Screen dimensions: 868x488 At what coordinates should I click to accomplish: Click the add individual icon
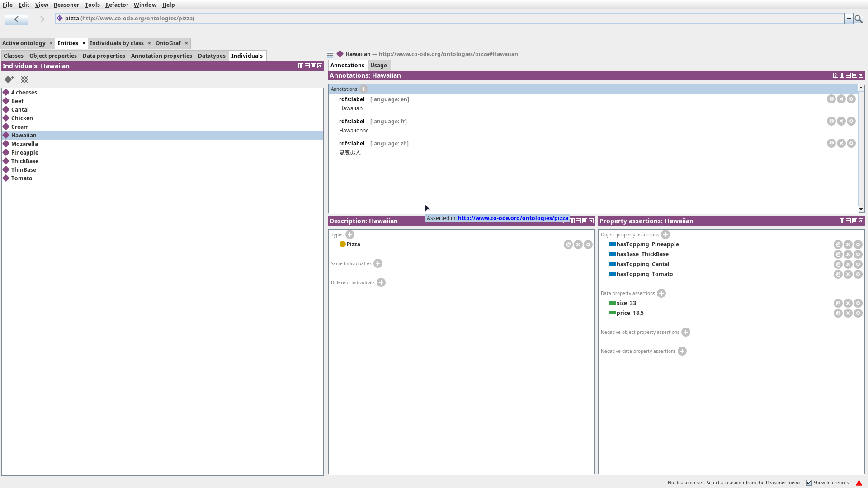click(9, 80)
